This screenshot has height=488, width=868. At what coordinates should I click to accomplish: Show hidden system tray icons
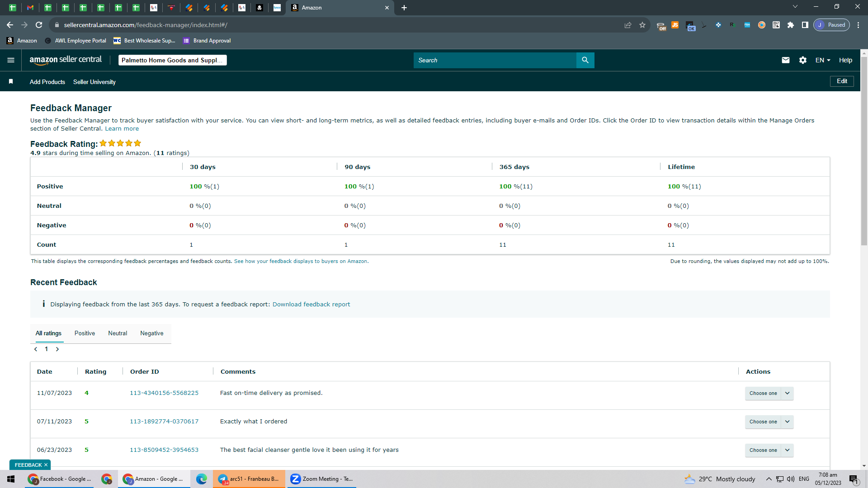click(x=769, y=479)
